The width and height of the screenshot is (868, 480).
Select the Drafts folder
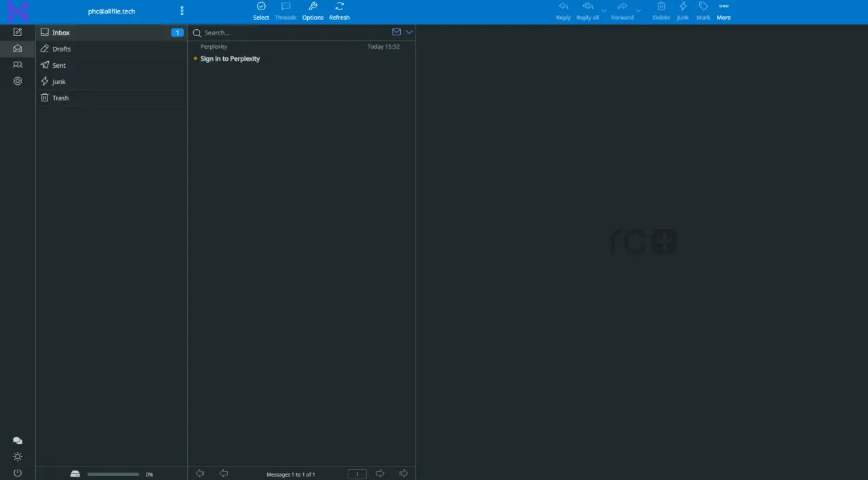pyautogui.click(x=112, y=49)
